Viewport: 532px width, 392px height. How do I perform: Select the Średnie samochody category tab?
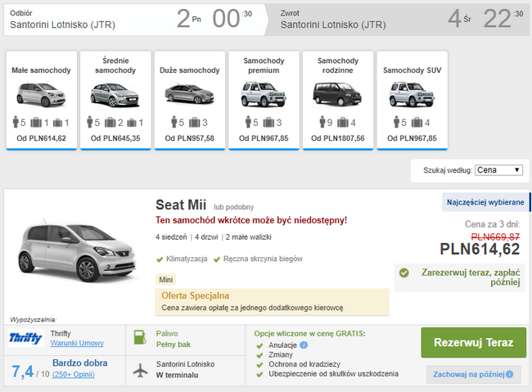(x=115, y=101)
